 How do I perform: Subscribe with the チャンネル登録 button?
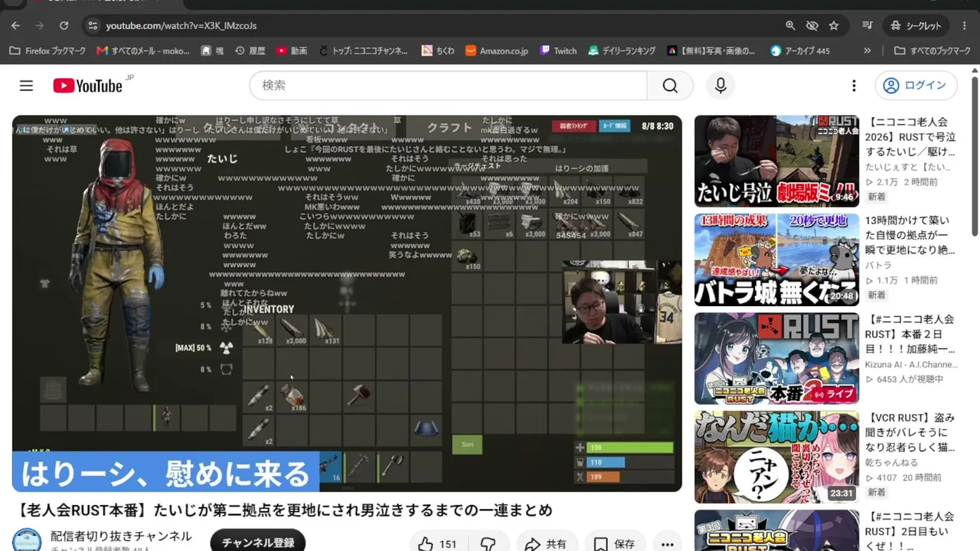pyautogui.click(x=258, y=542)
